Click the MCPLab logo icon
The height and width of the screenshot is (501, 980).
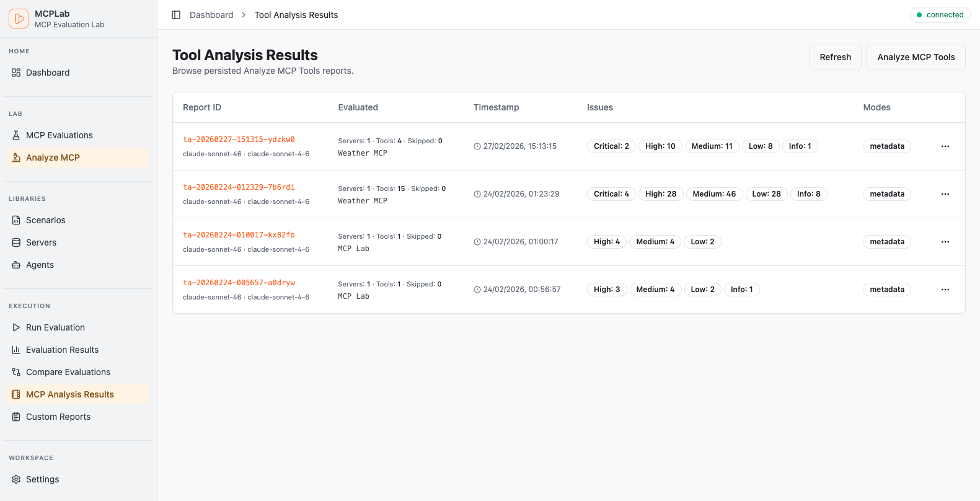click(19, 19)
